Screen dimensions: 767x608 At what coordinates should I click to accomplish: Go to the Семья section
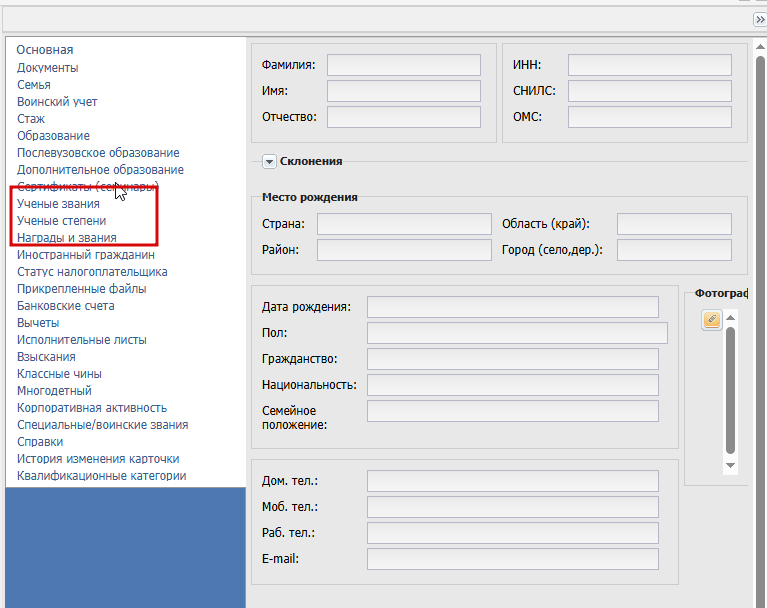click(34, 85)
